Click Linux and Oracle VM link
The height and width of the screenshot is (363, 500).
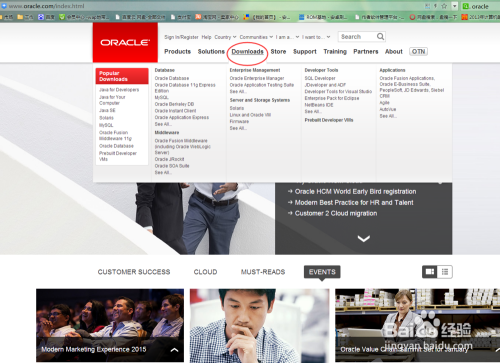[x=250, y=115]
